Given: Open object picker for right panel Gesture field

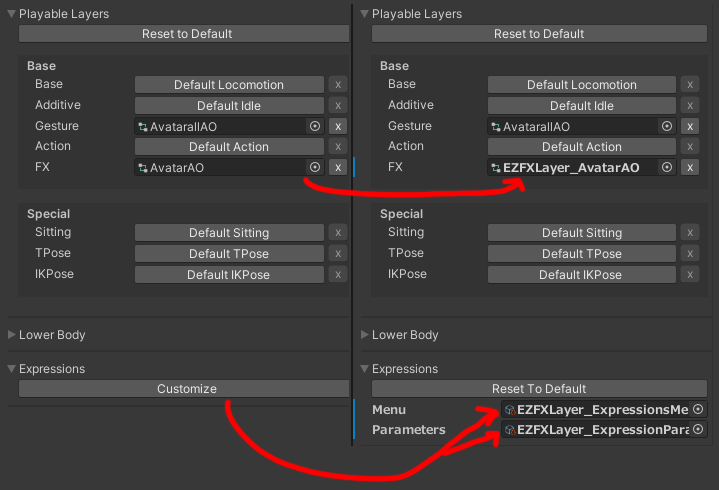Looking at the screenshot, I should point(667,126).
